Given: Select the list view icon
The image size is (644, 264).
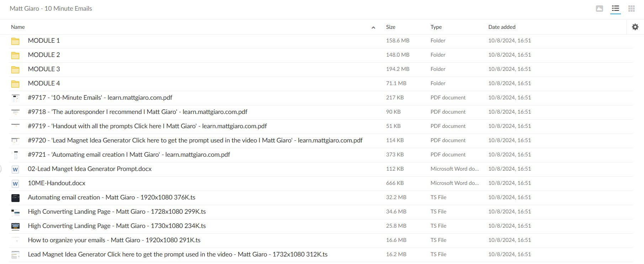Looking at the screenshot, I should (615, 9).
